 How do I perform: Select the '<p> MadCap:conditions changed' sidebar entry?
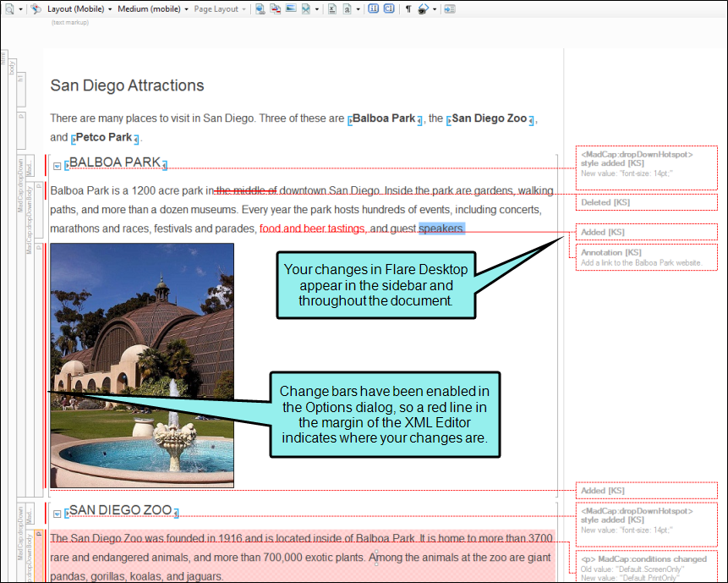pos(646,568)
